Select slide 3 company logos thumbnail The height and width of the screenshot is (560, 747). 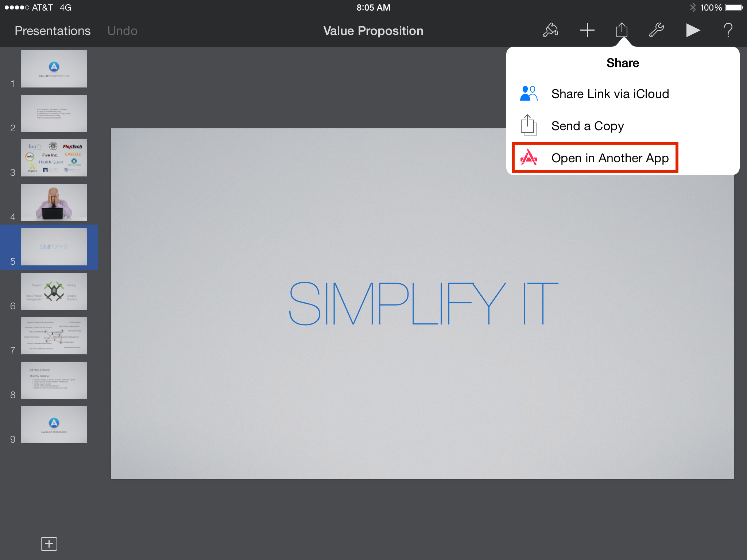(54, 158)
